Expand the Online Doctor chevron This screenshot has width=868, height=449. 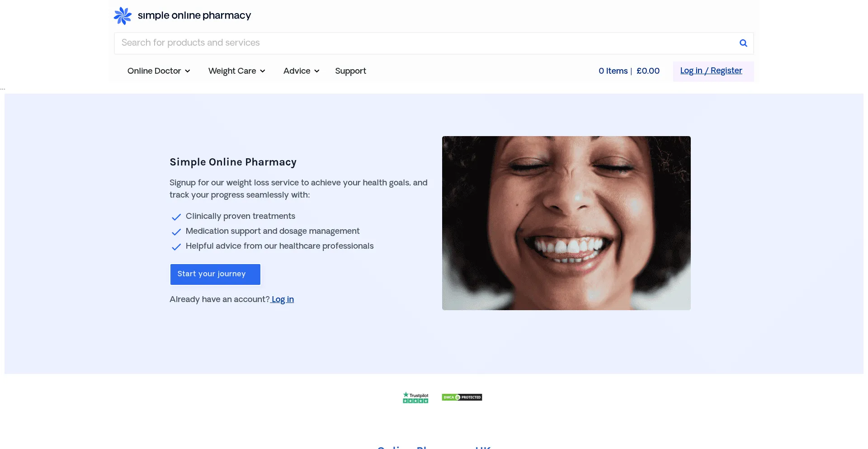(x=188, y=71)
